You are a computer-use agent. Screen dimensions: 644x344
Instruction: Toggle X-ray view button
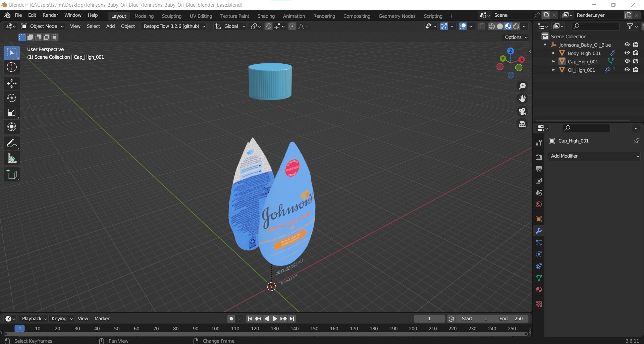pos(481,26)
